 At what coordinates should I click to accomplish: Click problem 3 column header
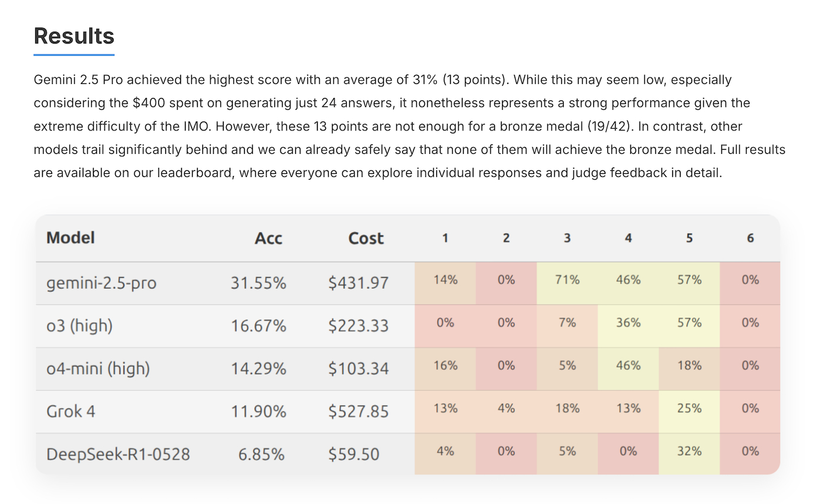pos(567,238)
